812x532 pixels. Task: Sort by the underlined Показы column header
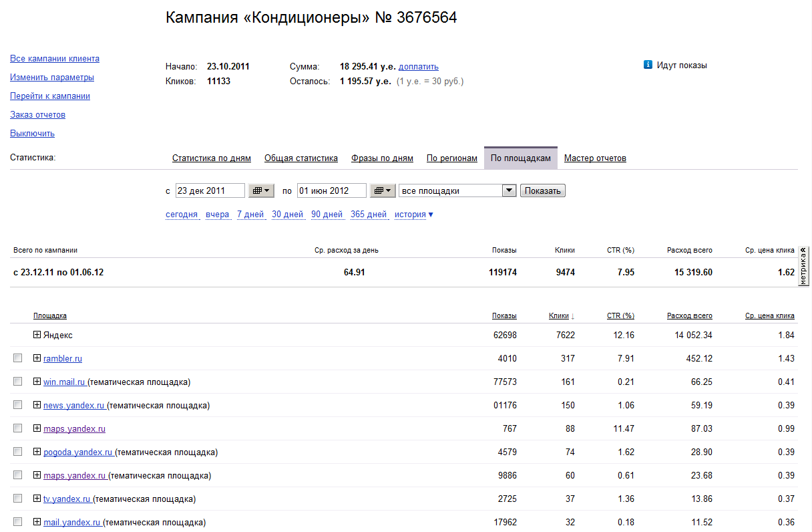(x=504, y=315)
